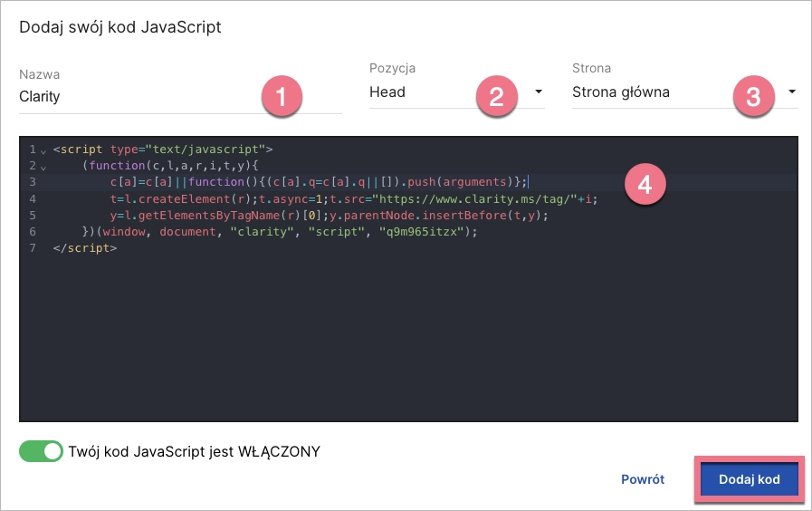Click the empty area below the code

(x=407, y=344)
